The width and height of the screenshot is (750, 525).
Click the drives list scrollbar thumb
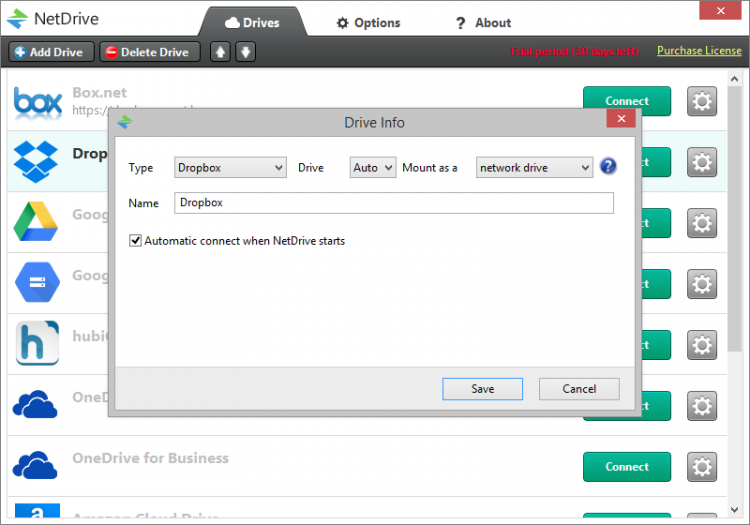click(x=734, y=219)
